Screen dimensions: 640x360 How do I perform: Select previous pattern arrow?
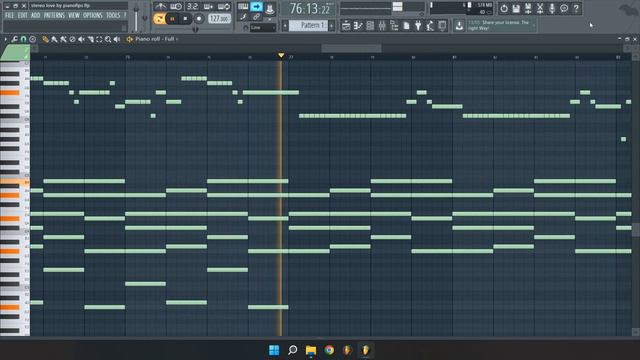pos(285,26)
